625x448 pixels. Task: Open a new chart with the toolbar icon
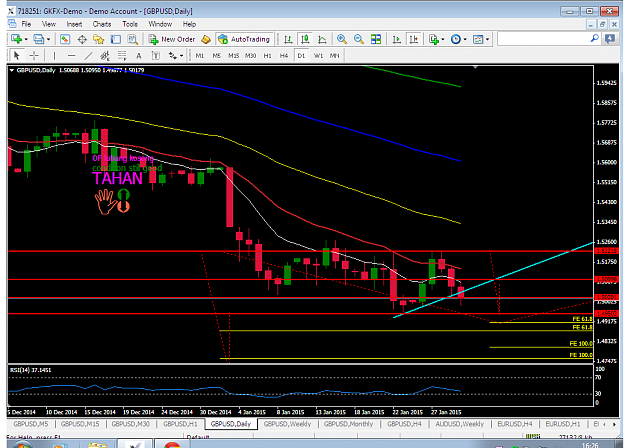[17, 39]
